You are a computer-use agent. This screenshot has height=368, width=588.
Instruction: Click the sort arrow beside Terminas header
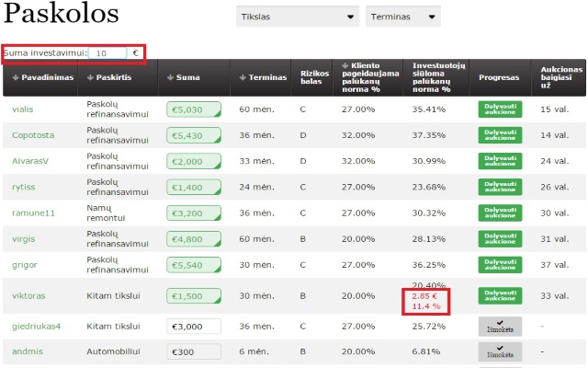[243, 78]
